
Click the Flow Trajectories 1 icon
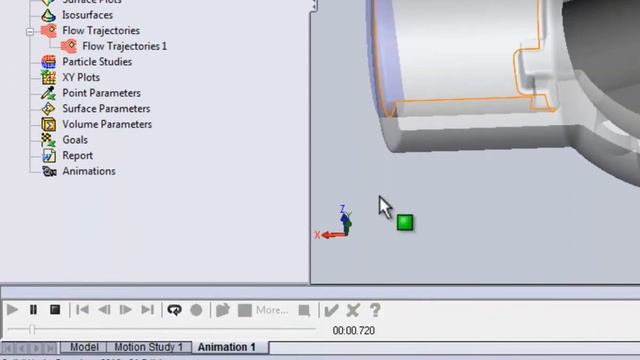tap(69, 46)
